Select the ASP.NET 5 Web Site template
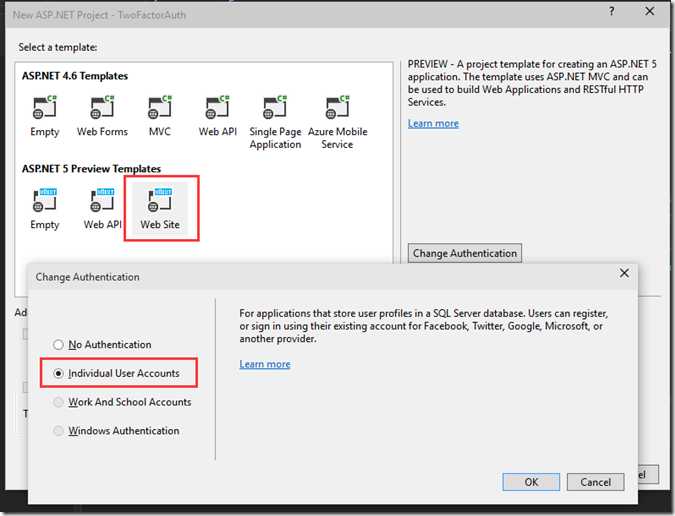Image resolution: width=675 pixels, height=516 pixels. 160,208
